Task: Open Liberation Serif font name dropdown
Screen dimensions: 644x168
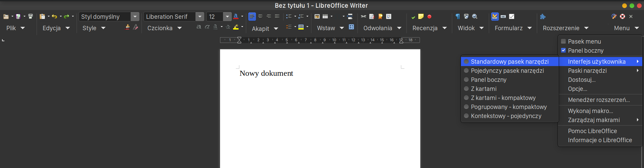Action: [x=200, y=16]
